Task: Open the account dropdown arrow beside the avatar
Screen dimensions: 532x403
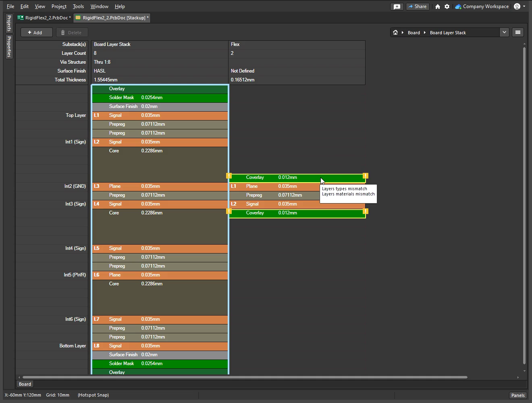Action: (x=525, y=6)
